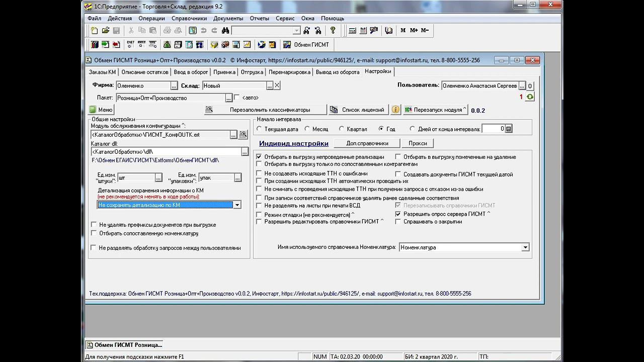This screenshot has height=362, width=644.
Task: Enable Режим отладки checkbox
Action: coord(259,214)
